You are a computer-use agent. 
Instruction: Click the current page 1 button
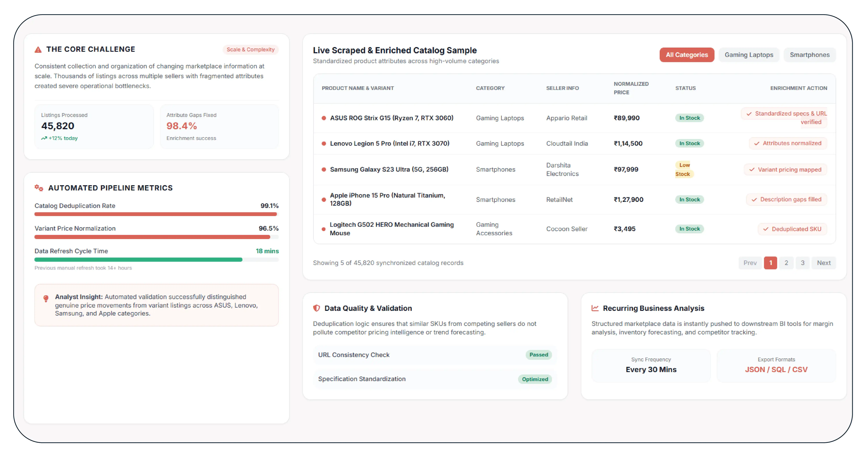[770, 263]
